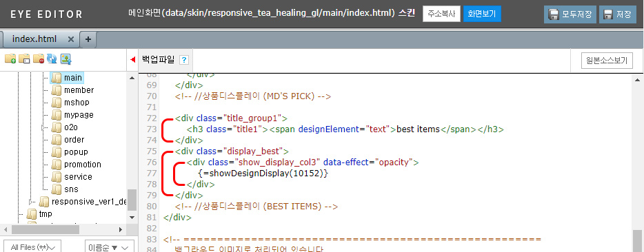Click the file tree vertical scrollbar down arrow
The image size is (644, 252).
pyautogui.click(x=132, y=217)
